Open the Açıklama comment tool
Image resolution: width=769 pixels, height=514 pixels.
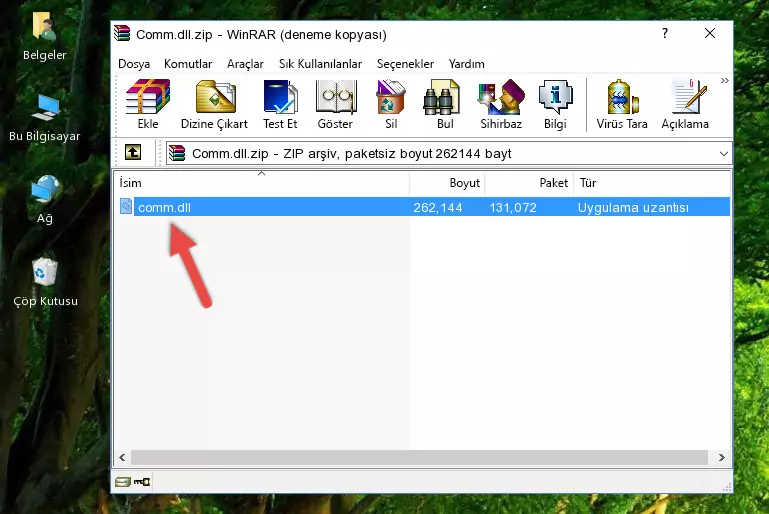pyautogui.click(x=685, y=104)
